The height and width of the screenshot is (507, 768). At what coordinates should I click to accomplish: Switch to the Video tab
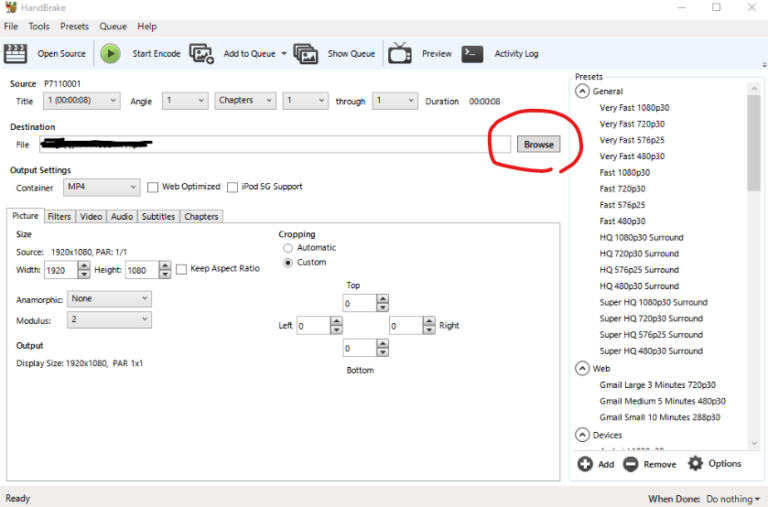click(91, 216)
